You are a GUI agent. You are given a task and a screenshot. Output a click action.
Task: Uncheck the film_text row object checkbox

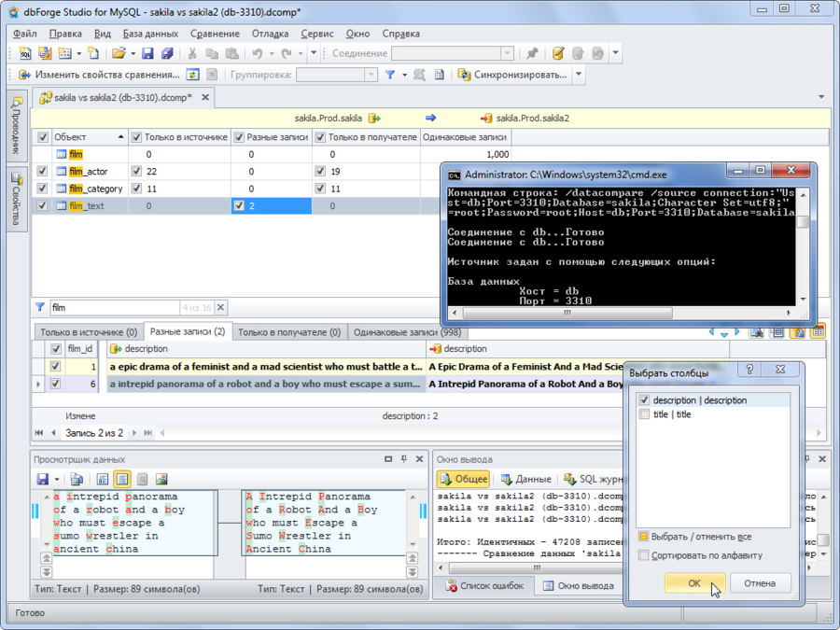pyautogui.click(x=42, y=205)
